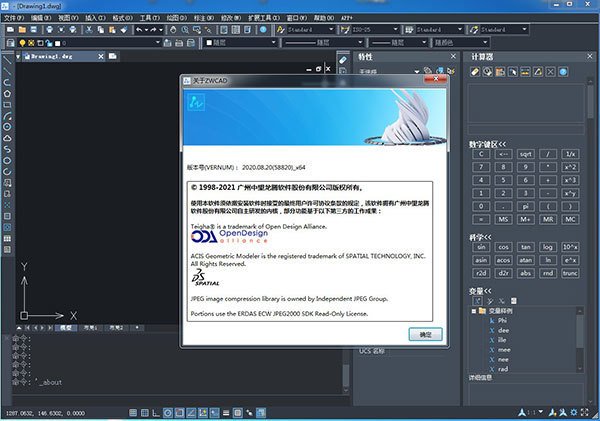The image size is (600, 421).
Task: Click the New drawing icon in toolbar
Action: (10, 29)
